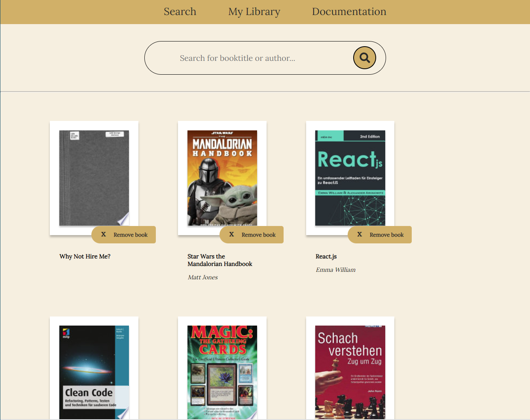
Task: Click the 'React.js' title text
Action: [326, 256]
